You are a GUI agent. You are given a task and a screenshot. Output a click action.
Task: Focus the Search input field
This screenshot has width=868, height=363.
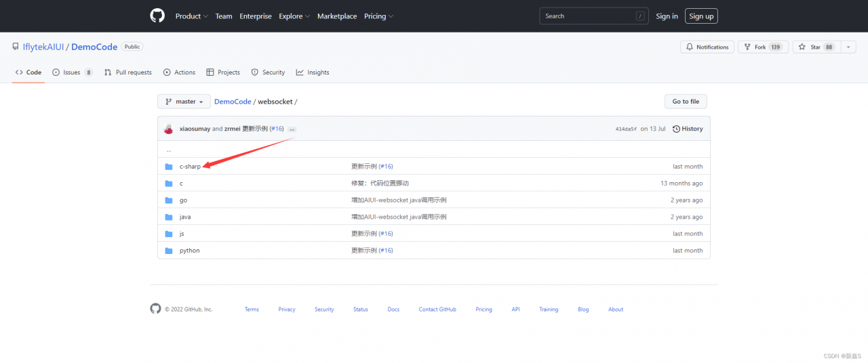[593, 16]
